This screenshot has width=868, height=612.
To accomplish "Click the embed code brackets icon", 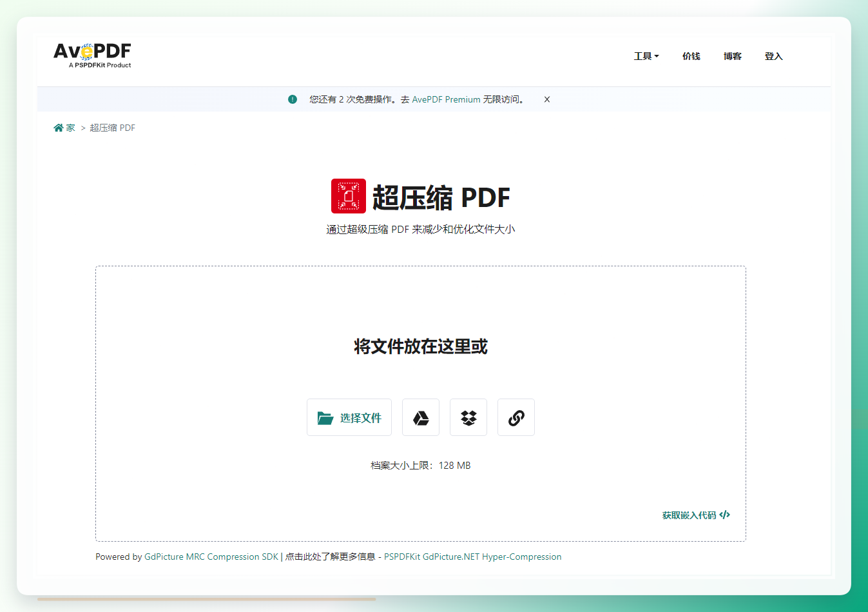I will [725, 515].
